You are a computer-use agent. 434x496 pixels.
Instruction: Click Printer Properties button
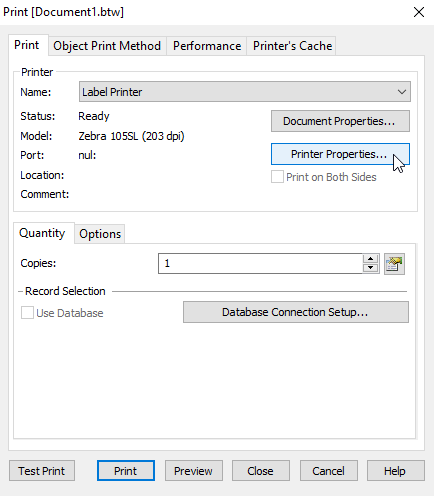click(x=340, y=154)
